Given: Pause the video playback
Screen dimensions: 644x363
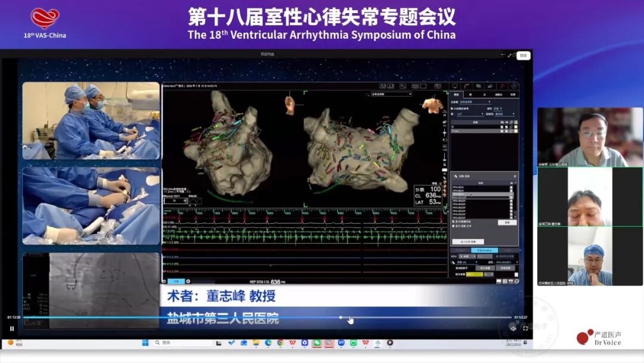Looking at the screenshot, I should coord(11,328).
